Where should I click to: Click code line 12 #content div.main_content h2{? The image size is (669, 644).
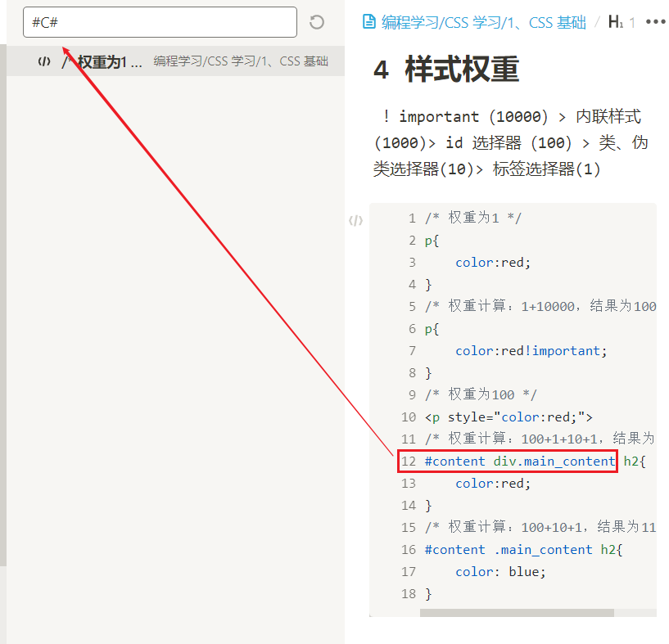coord(536,461)
